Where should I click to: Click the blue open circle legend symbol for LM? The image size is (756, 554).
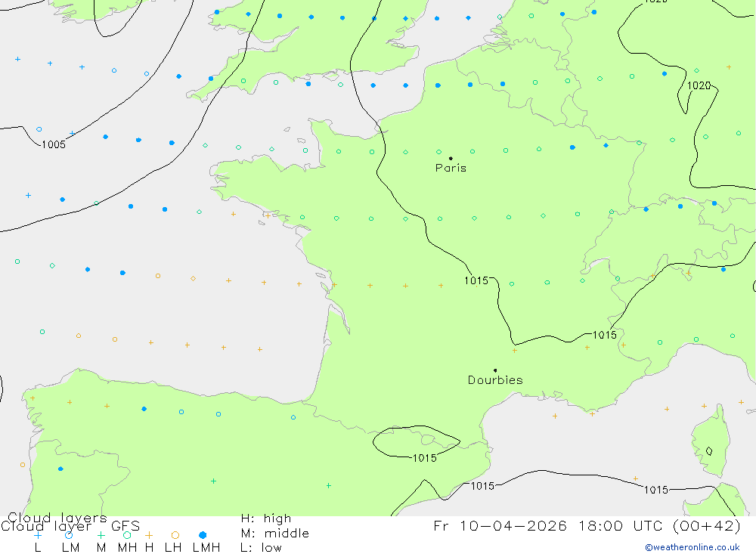pos(69,535)
